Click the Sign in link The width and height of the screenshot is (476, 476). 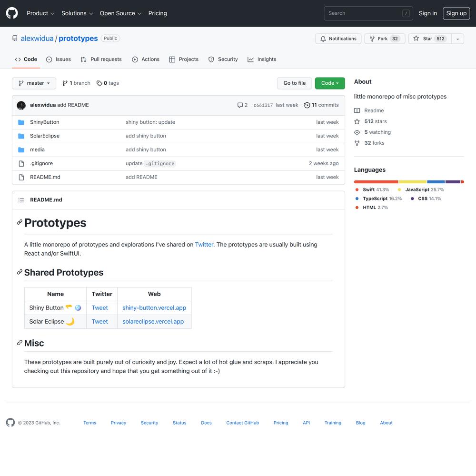pyautogui.click(x=428, y=13)
